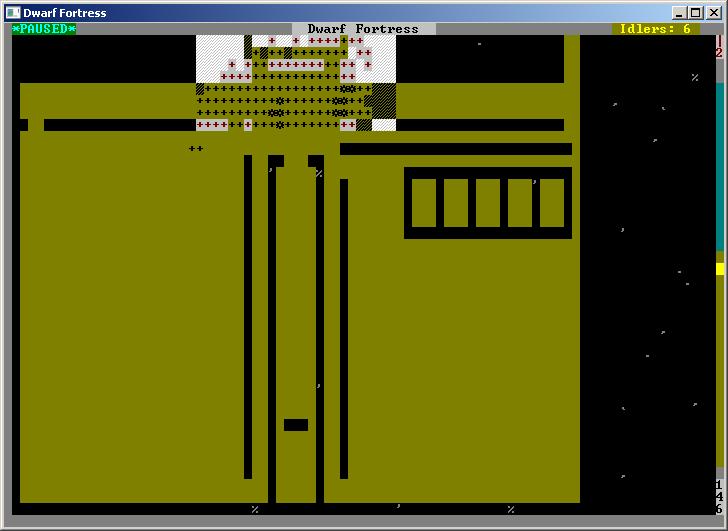Viewport: 728px width, 531px height.
Task: Click the small black block in the central corridor
Action: click(296, 425)
